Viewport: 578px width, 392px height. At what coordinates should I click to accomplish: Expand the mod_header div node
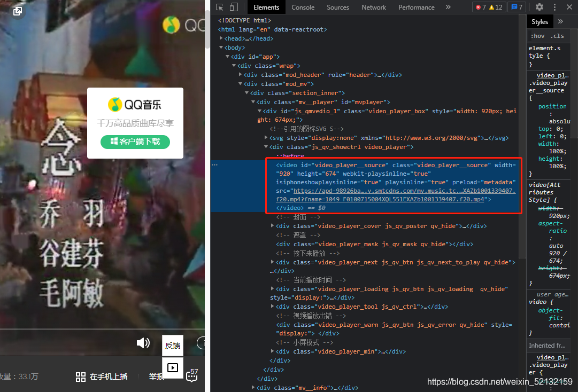(240, 74)
